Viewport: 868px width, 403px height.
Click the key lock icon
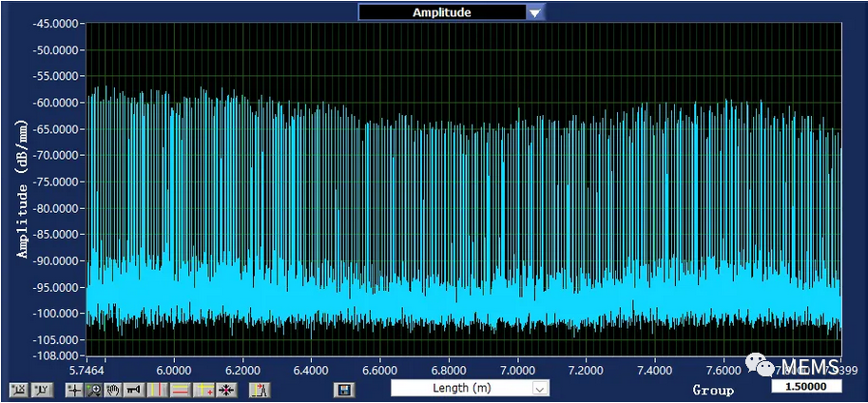click(132, 391)
